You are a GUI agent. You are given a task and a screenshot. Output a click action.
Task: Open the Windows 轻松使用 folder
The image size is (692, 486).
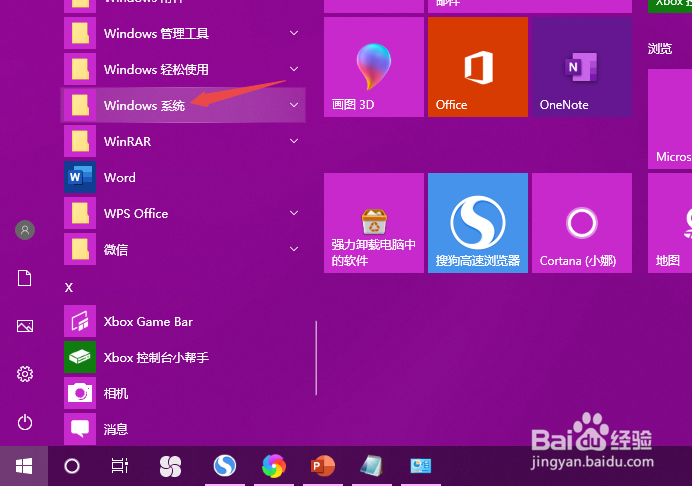pyautogui.click(x=183, y=69)
